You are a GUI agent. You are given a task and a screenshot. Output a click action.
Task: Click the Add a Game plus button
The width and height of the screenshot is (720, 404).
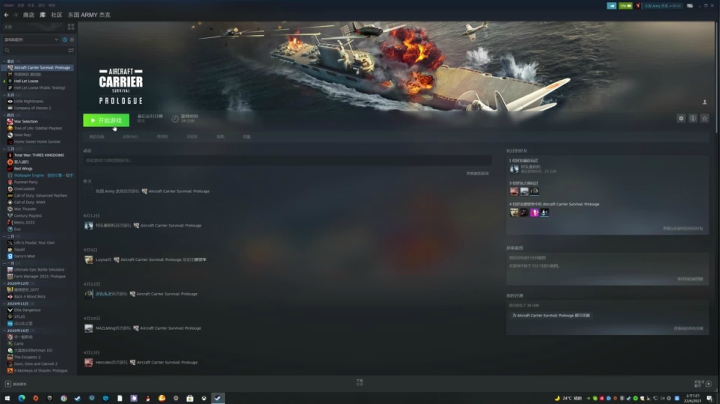[8, 384]
